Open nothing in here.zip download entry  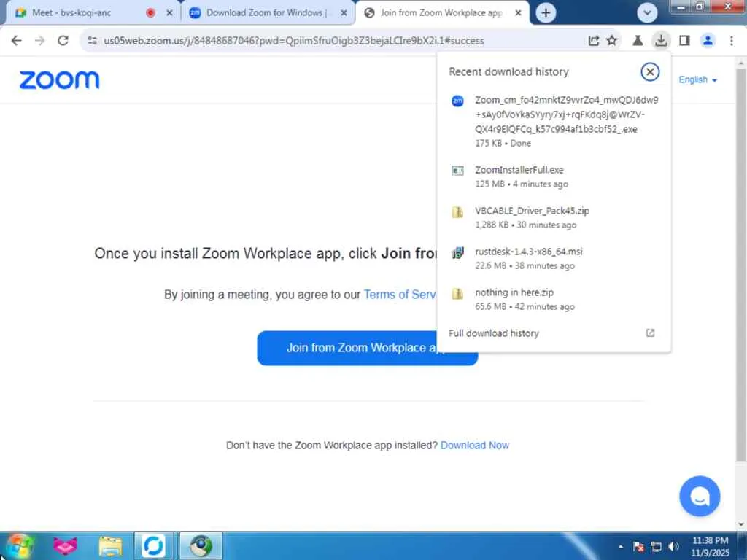pyautogui.click(x=554, y=300)
